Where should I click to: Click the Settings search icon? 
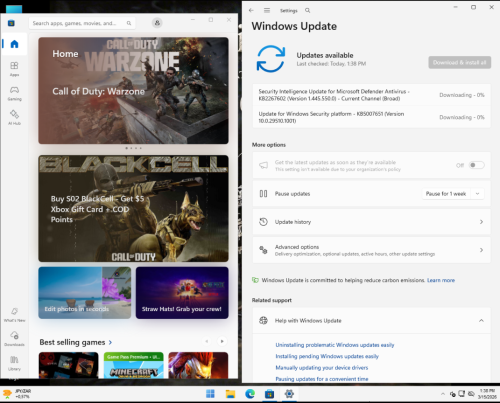pyautogui.click(x=307, y=10)
